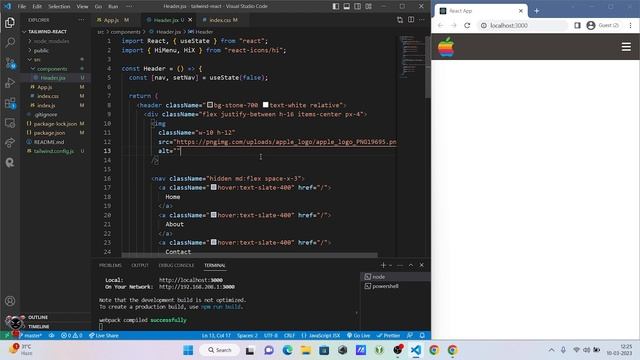
Task: Open the Search view in activity bar
Action: (x=10, y=42)
